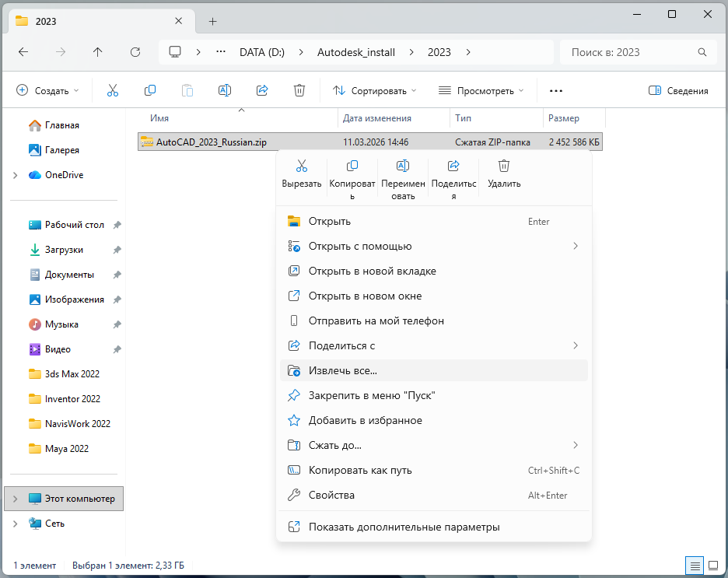Open Поделиться с submenu

tap(434, 345)
